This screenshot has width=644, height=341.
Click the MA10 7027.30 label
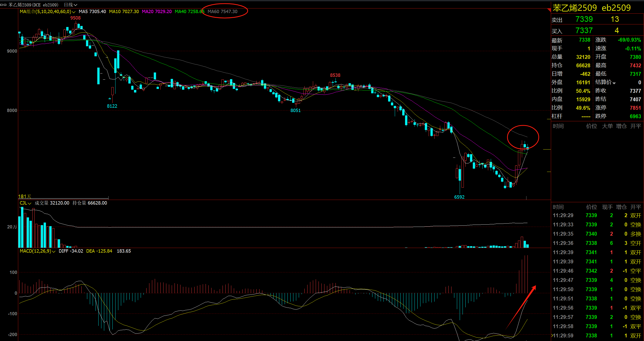(x=124, y=12)
